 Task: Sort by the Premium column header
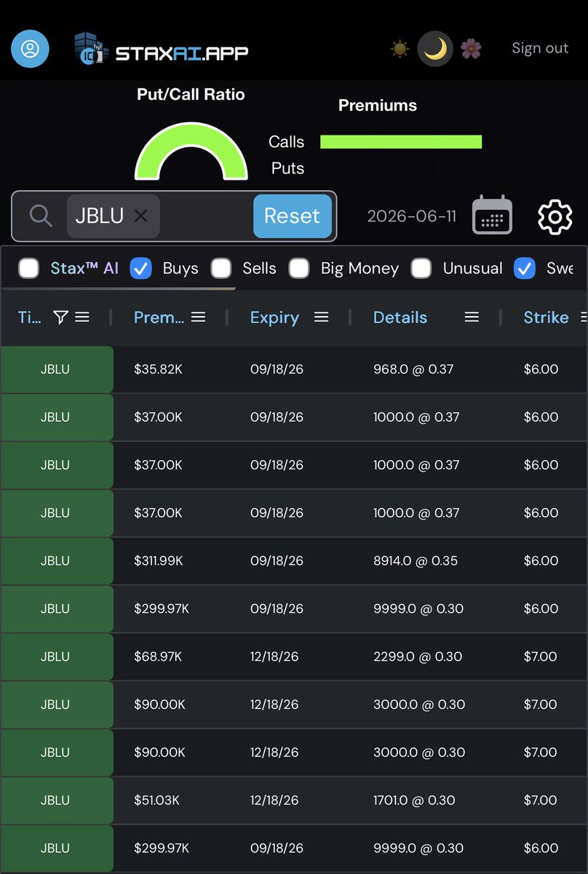[x=159, y=318]
